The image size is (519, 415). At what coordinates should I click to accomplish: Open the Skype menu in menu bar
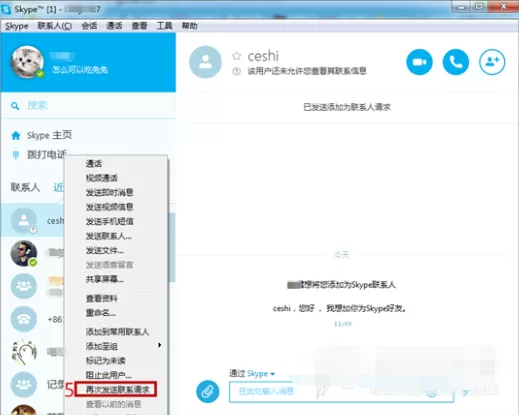point(16,26)
